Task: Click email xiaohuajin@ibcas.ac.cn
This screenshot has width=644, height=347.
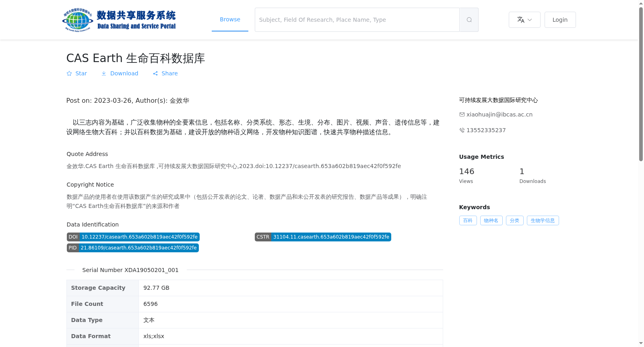Action: (500, 114)
